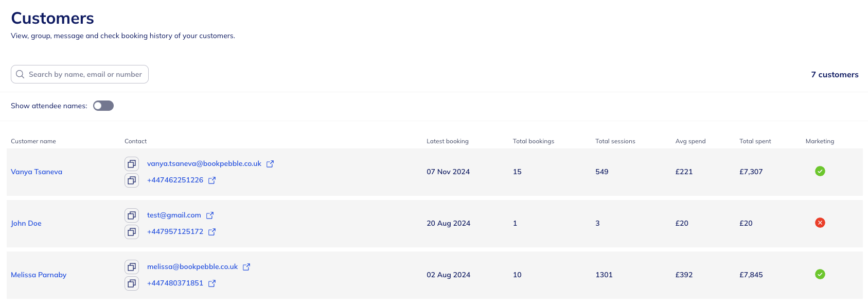The height and width of the screenshot is (302, 868).
Task: Toggle Show attendee names switch
Action: [103, 106]
